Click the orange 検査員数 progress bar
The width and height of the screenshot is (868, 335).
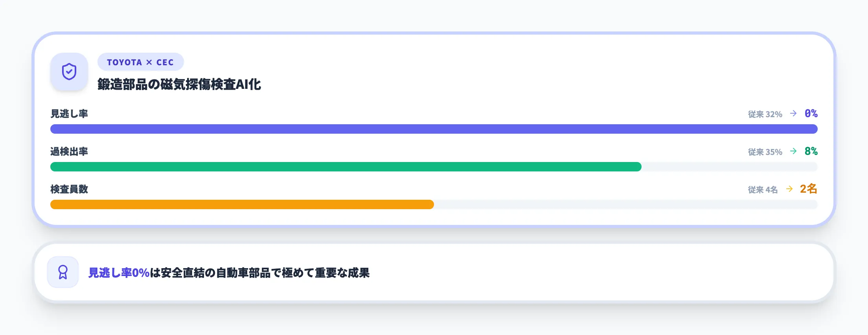pos(242,204)
